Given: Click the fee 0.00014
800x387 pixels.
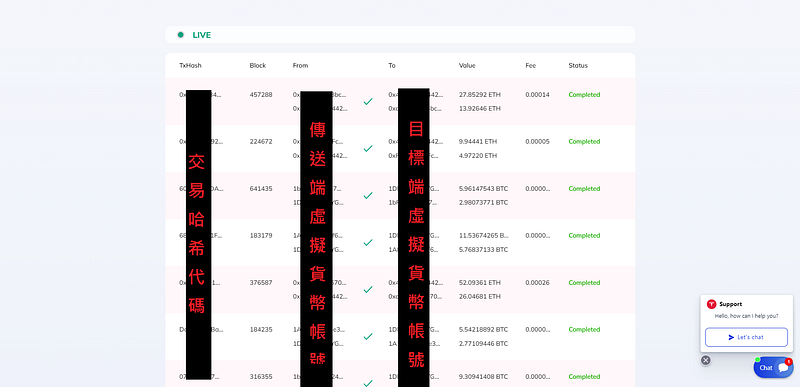Looking at the screenshot, I should tap(537, 94).
